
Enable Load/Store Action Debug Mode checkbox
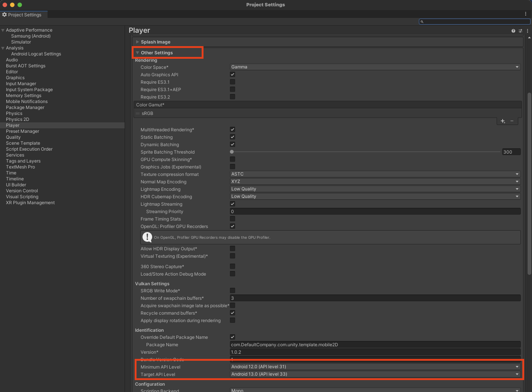(x=233, y=274)
